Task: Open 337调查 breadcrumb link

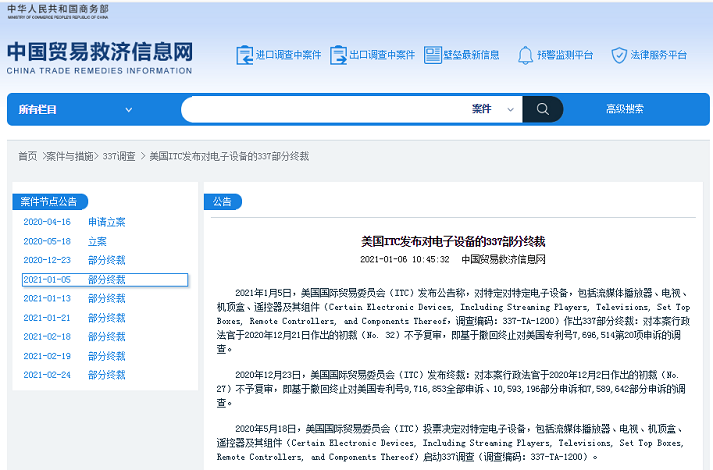Action: (119, 156)
